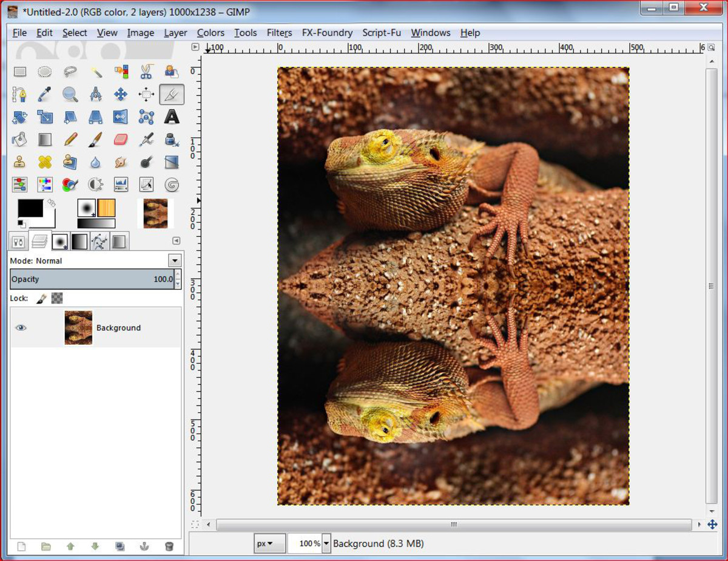The width and height of the screenshot is (728, 561).
Task: Delete the layer with the trash button
Action: pyautogui.click(x=169, y=546)
